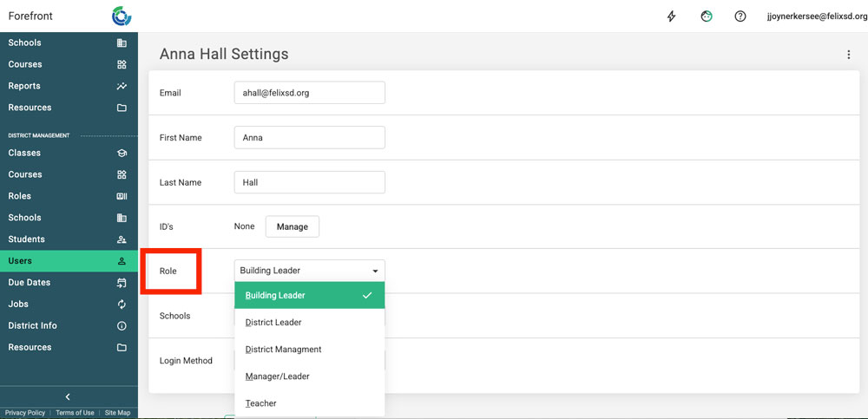Screen dimensions: 868x419
Task: Open District Info in sidebar
Action: 68,325
